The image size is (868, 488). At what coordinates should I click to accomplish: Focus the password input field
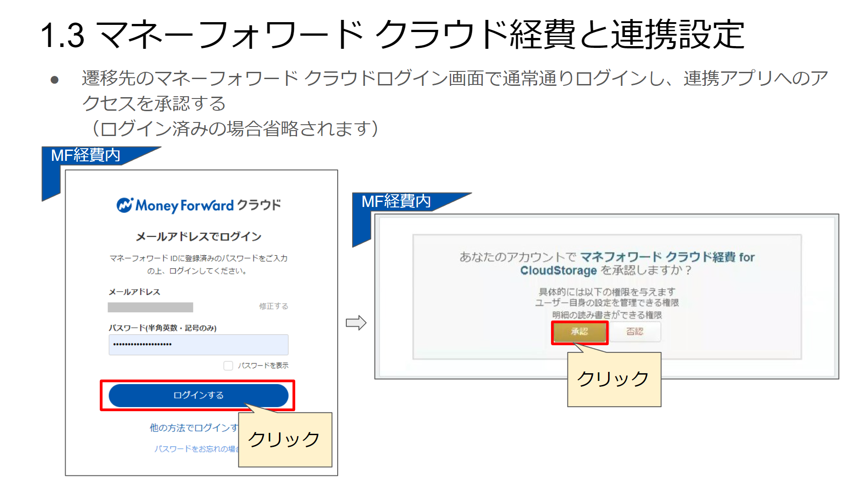198,345
